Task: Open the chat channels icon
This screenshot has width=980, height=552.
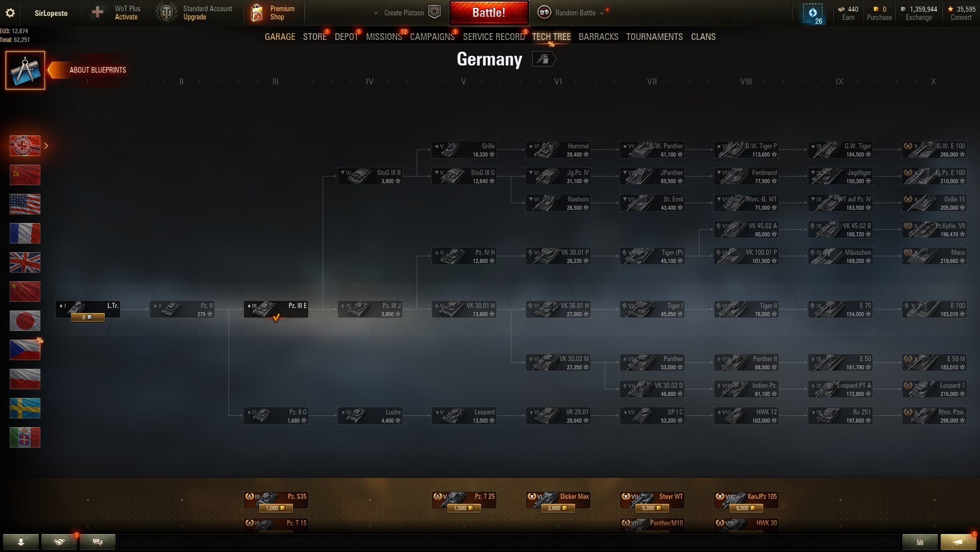Action: (98, 541)
